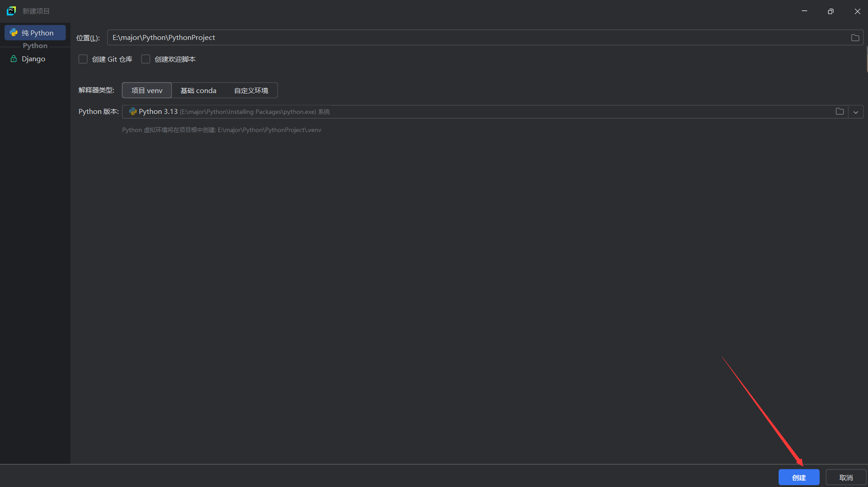Browse for project location folder icon

click(855, 38)
